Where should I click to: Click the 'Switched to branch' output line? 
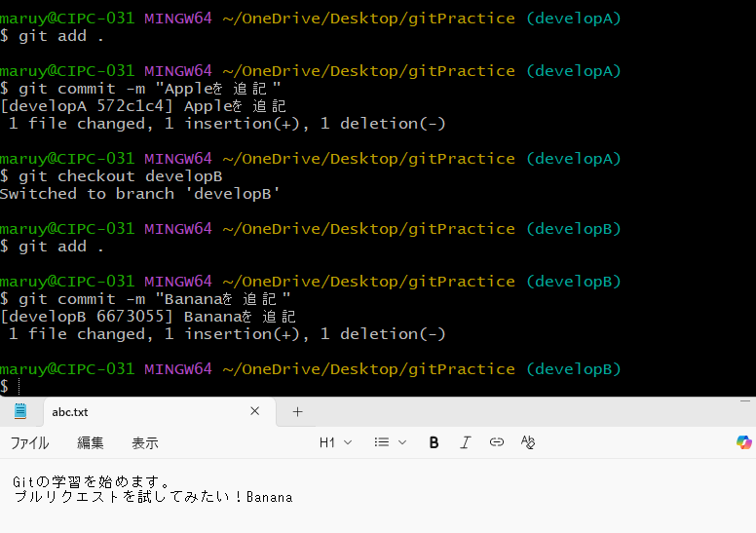(140, 194)
